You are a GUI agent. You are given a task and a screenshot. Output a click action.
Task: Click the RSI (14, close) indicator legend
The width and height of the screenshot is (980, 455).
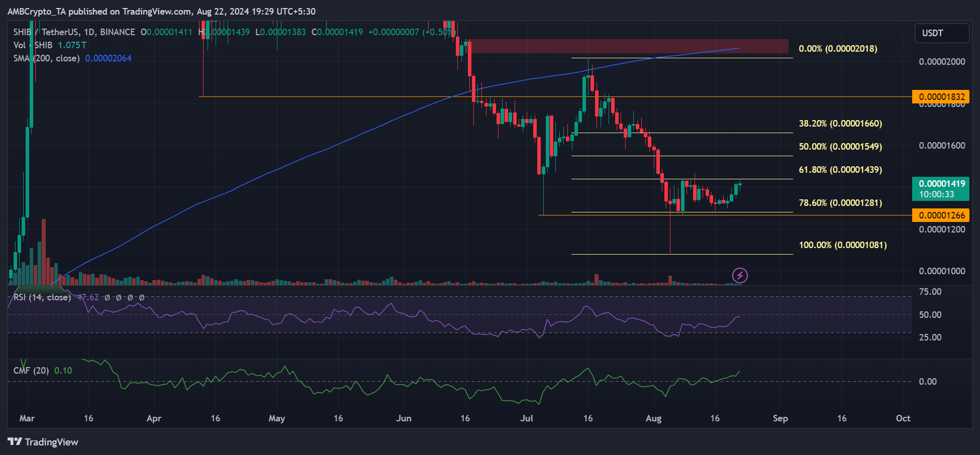pos(42,297)
